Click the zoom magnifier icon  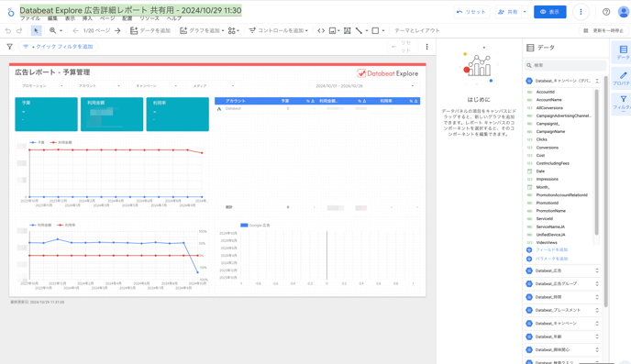pos(52,30)
